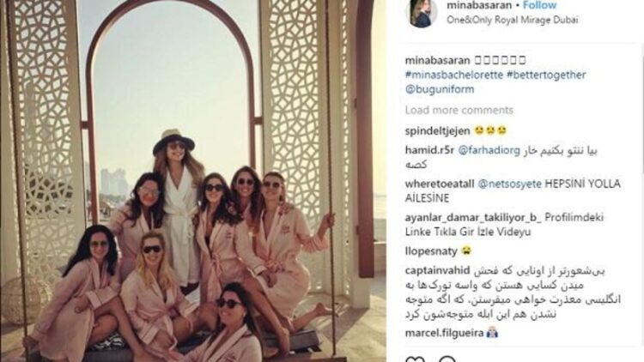Open the minabasaran profile avatar
Viewport: 644px width, 362px height.
coord(421,12)
